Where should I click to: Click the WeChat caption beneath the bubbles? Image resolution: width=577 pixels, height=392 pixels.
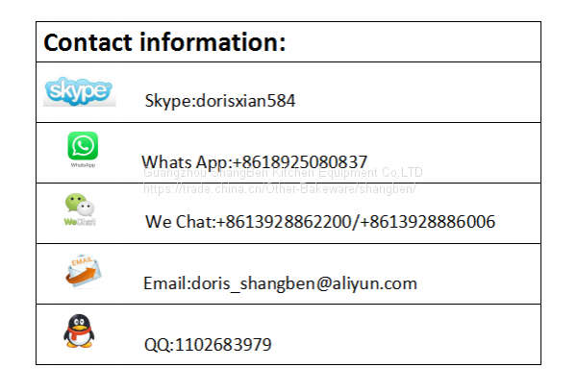tap(78, 221)
